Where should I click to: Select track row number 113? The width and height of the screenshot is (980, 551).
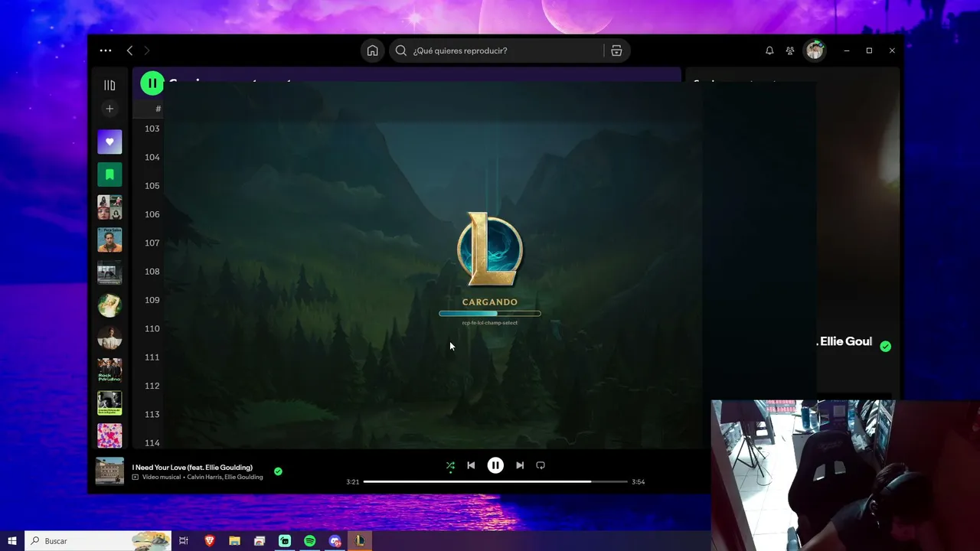point(152,414)
